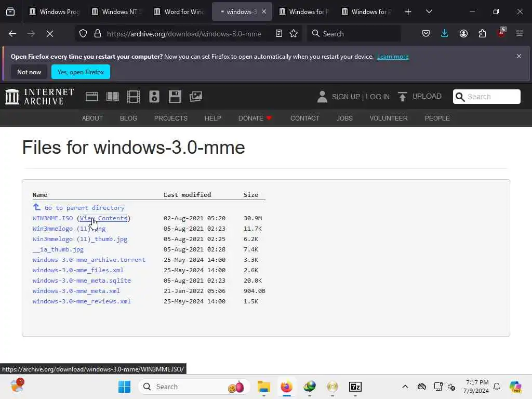
Task: Bookmark this page with the star icon
Action: pos(294,34)
